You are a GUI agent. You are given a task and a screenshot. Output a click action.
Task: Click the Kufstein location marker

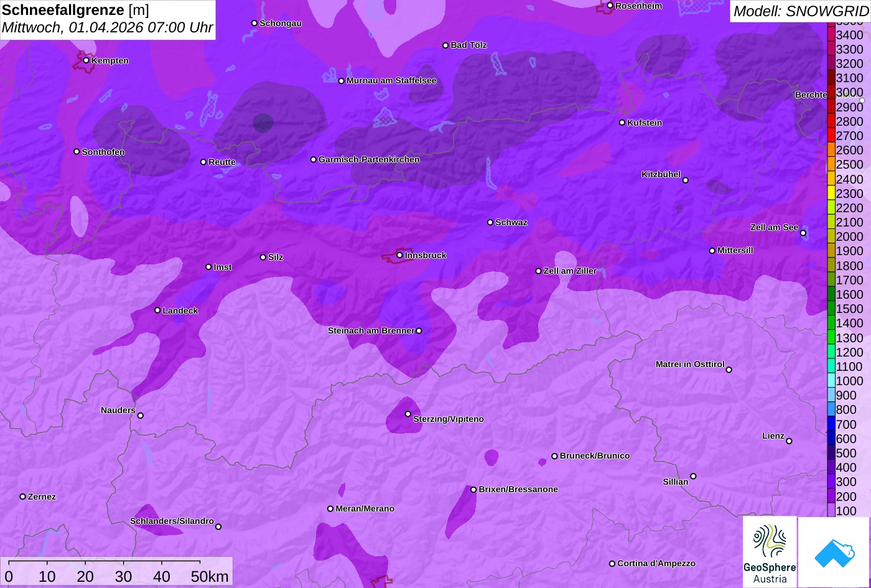click(x=622, y=123)
